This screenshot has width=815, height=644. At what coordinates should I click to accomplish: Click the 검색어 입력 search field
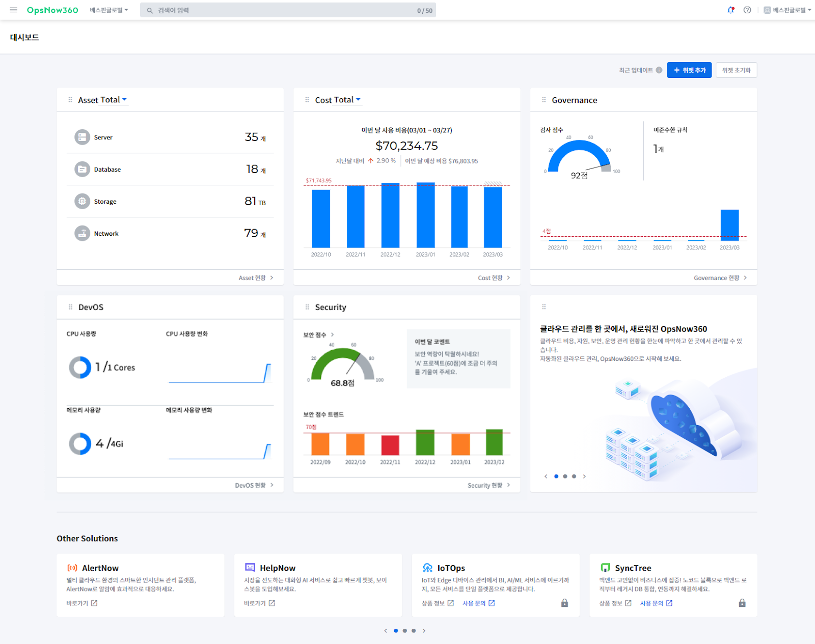coord(288,10)
